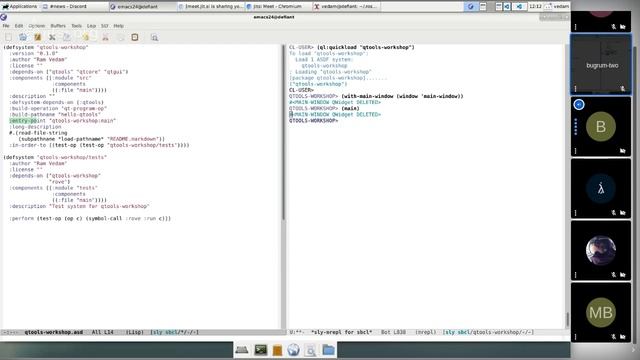This screenshot has height=360, width=640.
Task: Click the New File icon in Emacs toolbar
Action: click(9, 37)
